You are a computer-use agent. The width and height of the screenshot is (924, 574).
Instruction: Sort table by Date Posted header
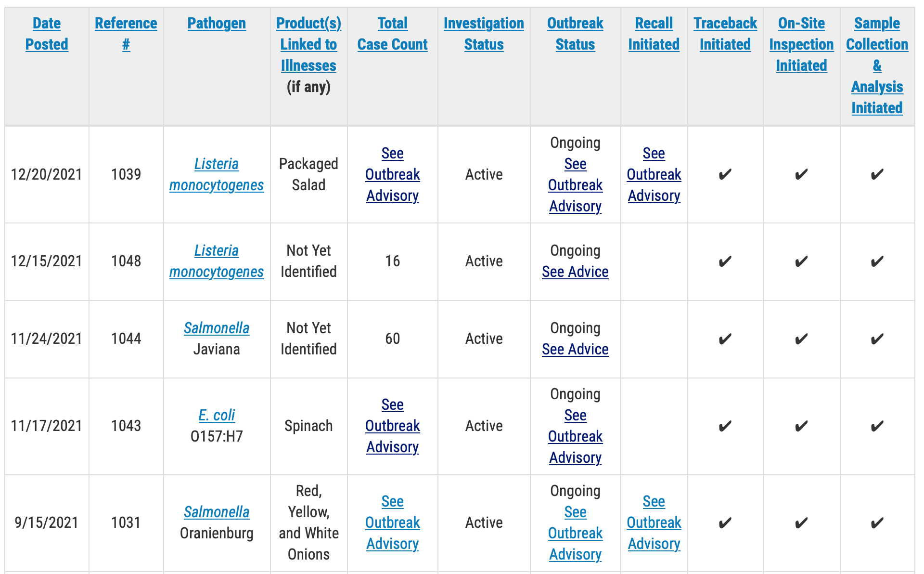47,34
